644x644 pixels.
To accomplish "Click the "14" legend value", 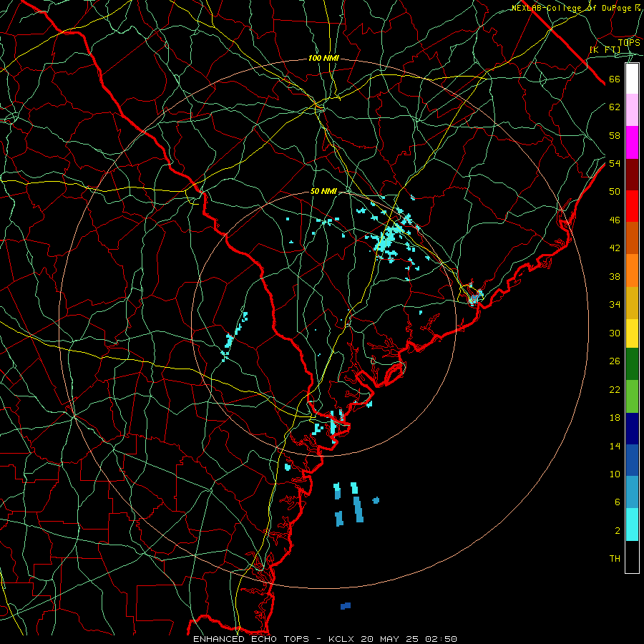I will [615, 446].
